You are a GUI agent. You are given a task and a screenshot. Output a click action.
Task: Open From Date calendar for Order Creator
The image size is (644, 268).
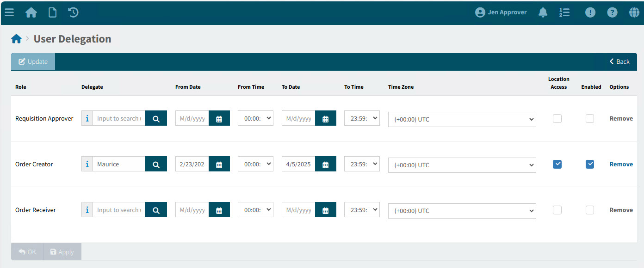[x=219, y=164]
